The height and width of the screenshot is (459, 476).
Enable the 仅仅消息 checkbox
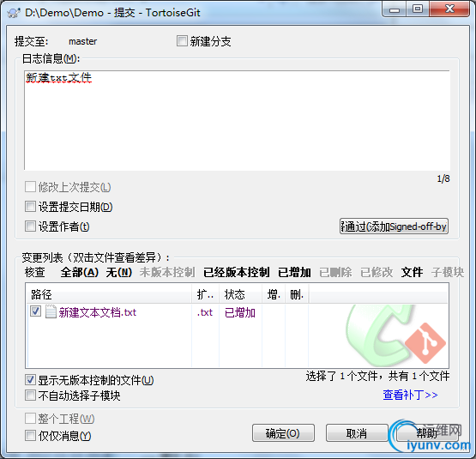[30, 436]
